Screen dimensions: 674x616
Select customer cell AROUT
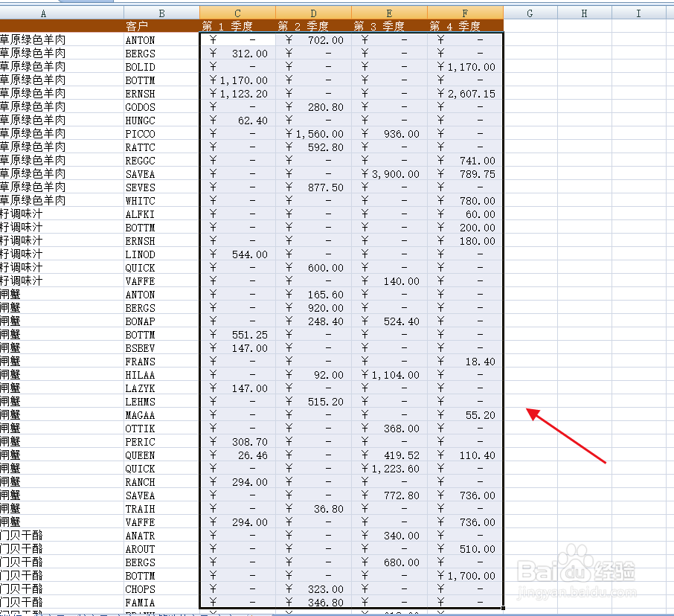tap(161, 549)
